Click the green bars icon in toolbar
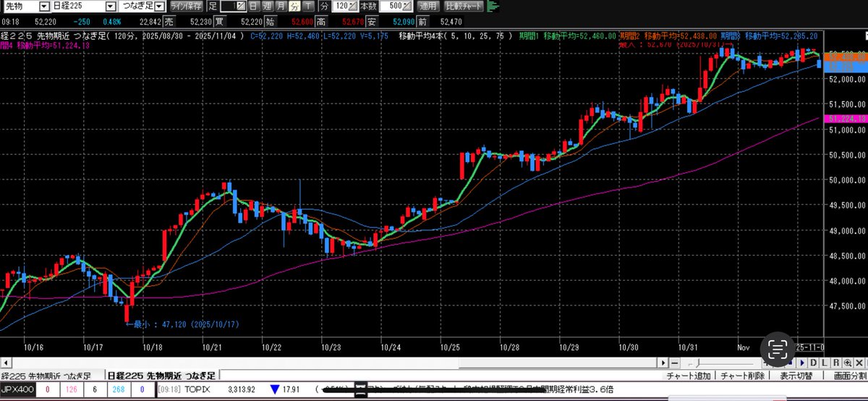868x401 pixels. coord(494,7)
